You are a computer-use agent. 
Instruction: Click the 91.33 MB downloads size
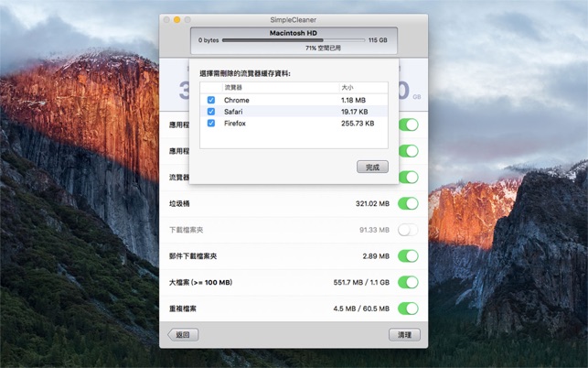pos(374,230)
